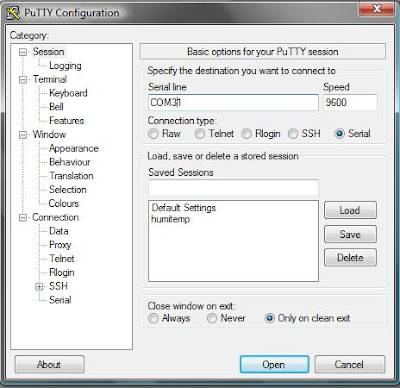Expand the SSH tree node

click(39, 287)
